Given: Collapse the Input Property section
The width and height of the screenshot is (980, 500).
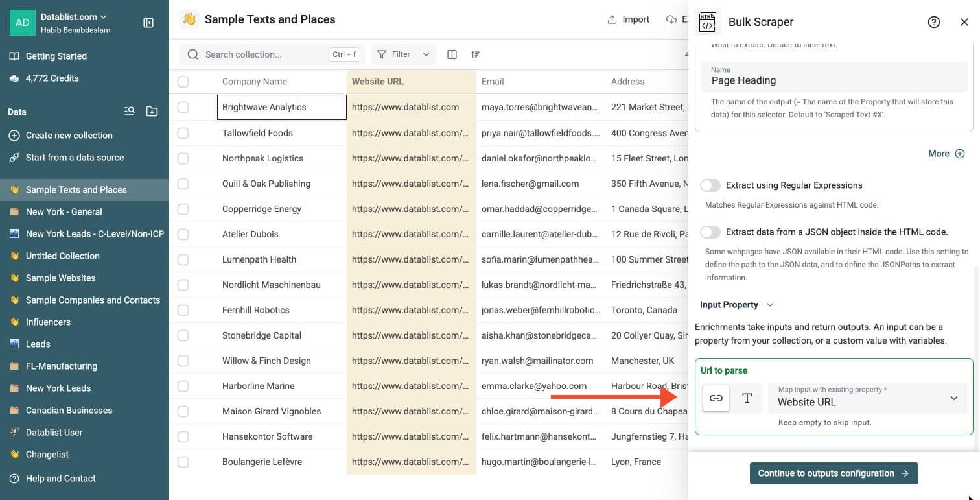Looking at the screenshot, I should click(736, 305).
